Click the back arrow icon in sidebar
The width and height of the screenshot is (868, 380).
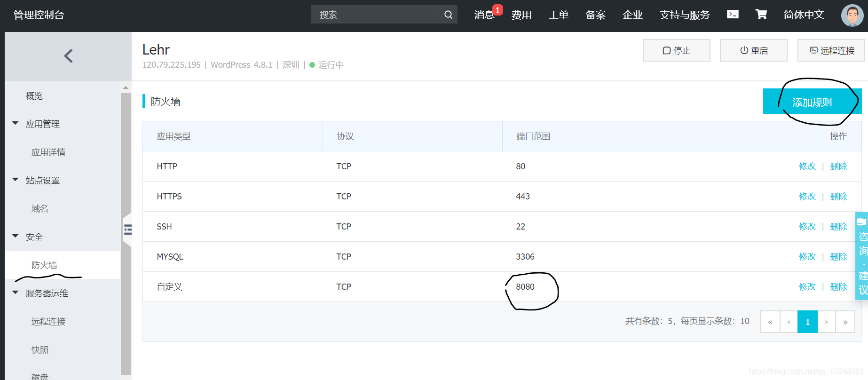[x=69, y=56]
